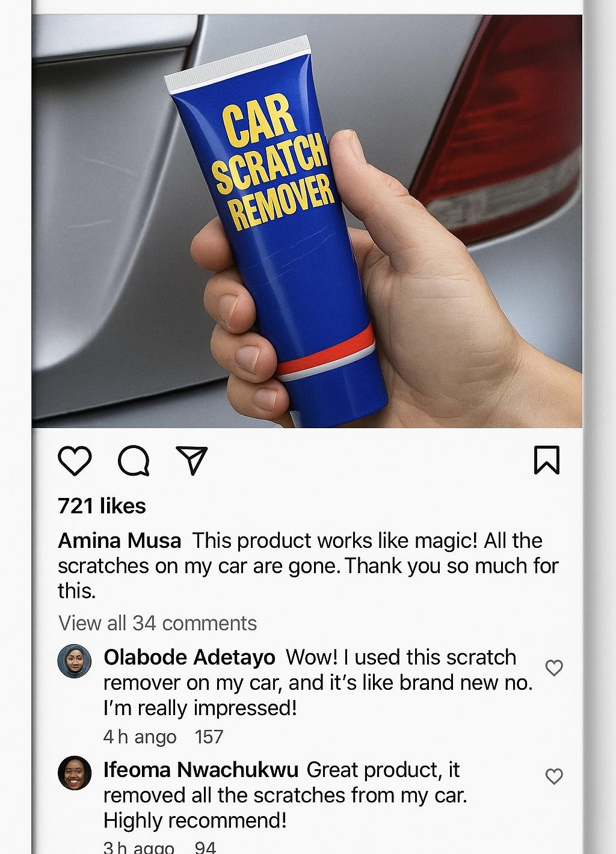Viewport: 616px width, 854px height.
Task: Click the caption text about product working like magic
Action: [x=308, y=566]
